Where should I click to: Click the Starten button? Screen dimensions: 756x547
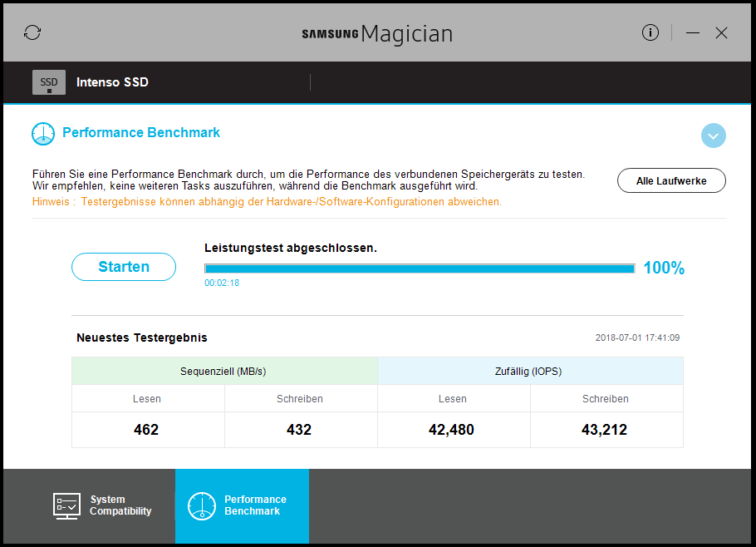(124, 267)
